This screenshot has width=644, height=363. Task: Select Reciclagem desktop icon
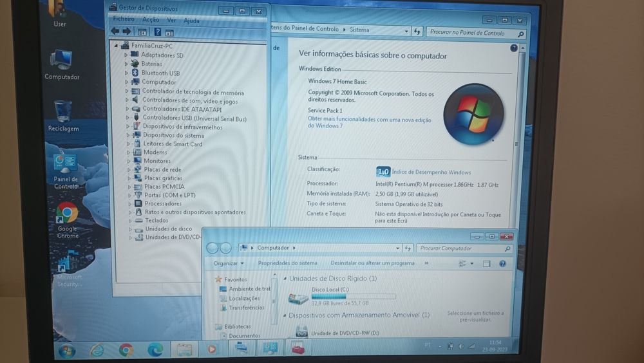[x=63, y=116]
